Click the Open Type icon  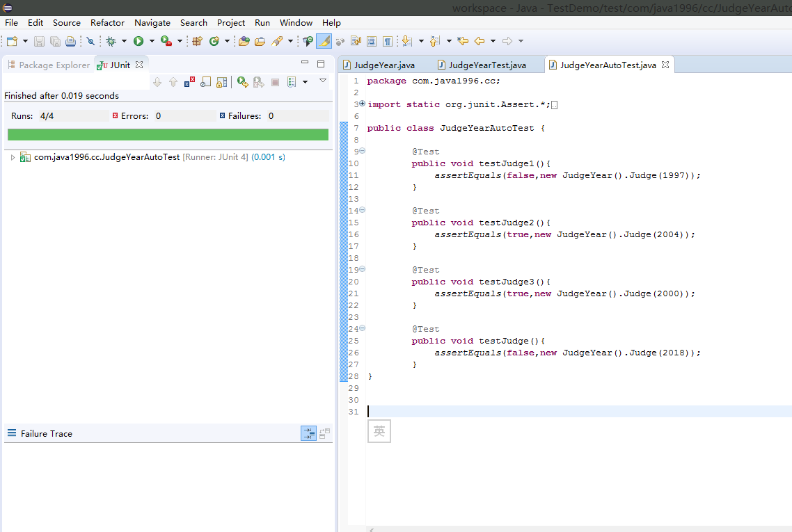click(x=244, y=42)
